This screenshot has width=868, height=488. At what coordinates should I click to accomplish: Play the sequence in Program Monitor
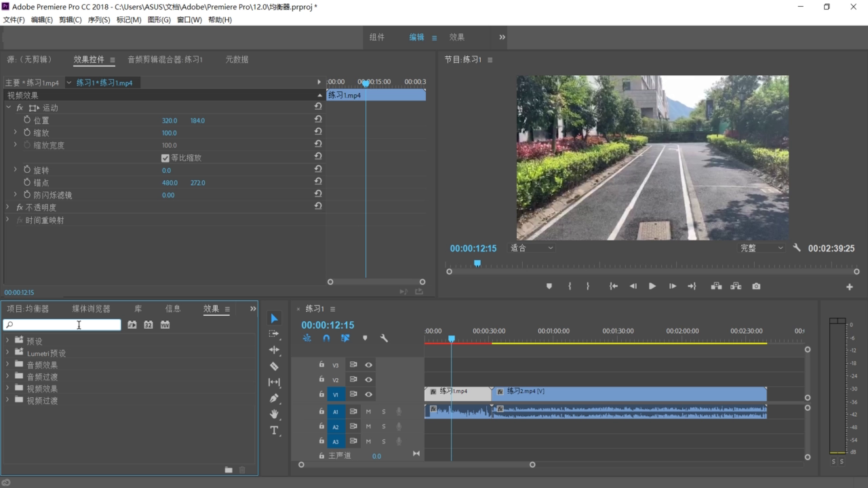[x=652, y=286]
